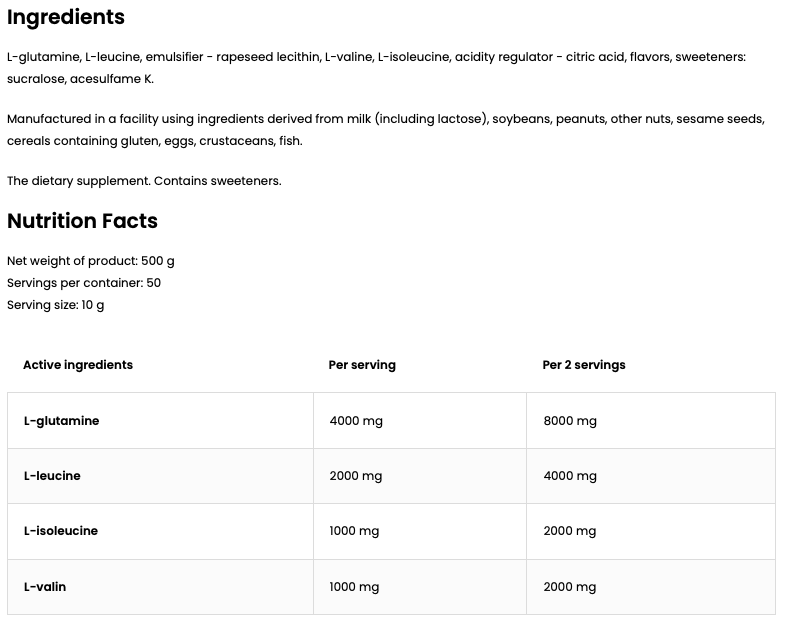Click the 'Per 2 servings' column header

[584, 365]
